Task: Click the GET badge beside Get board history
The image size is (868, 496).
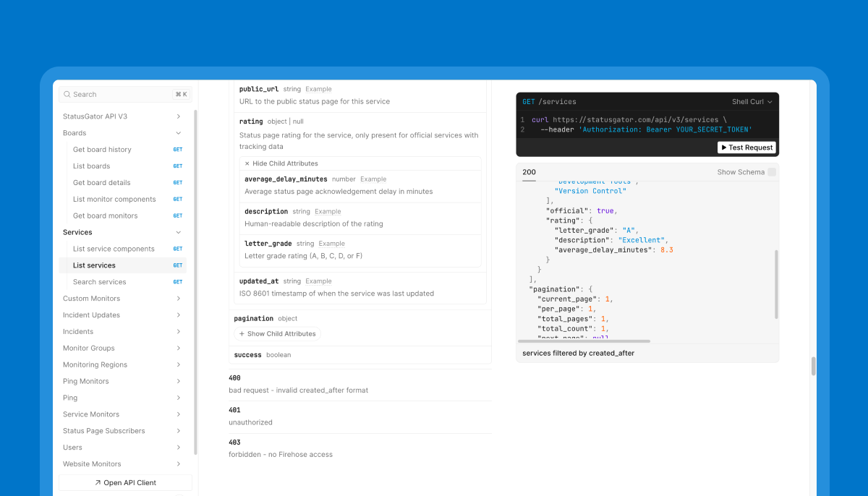Action: [177, 150]
